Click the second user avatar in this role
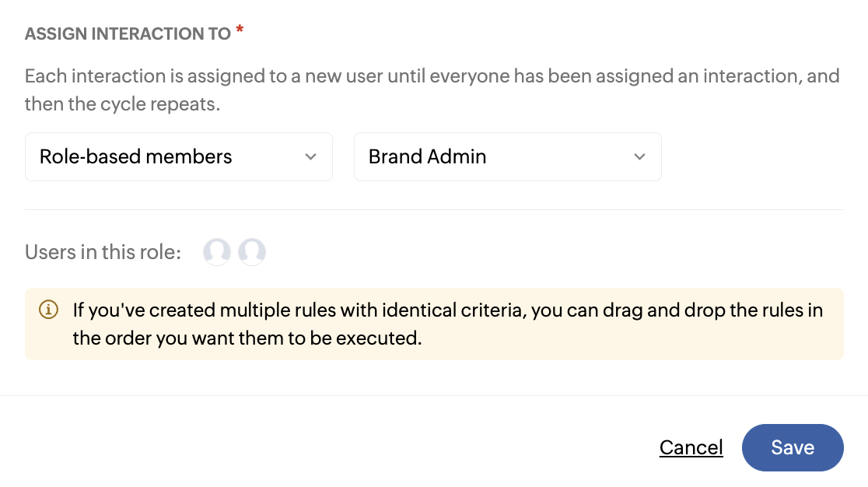868x487 pixels. [x=252, y=252]
